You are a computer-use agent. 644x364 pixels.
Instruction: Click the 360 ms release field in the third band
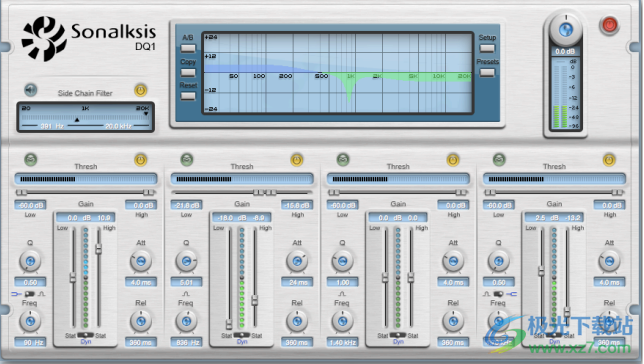(453, 342)
